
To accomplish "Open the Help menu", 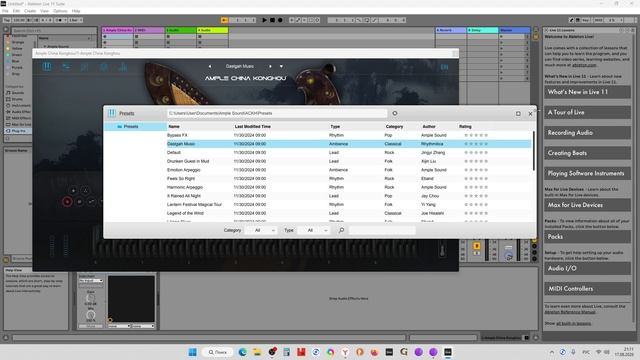I will 76,11.
